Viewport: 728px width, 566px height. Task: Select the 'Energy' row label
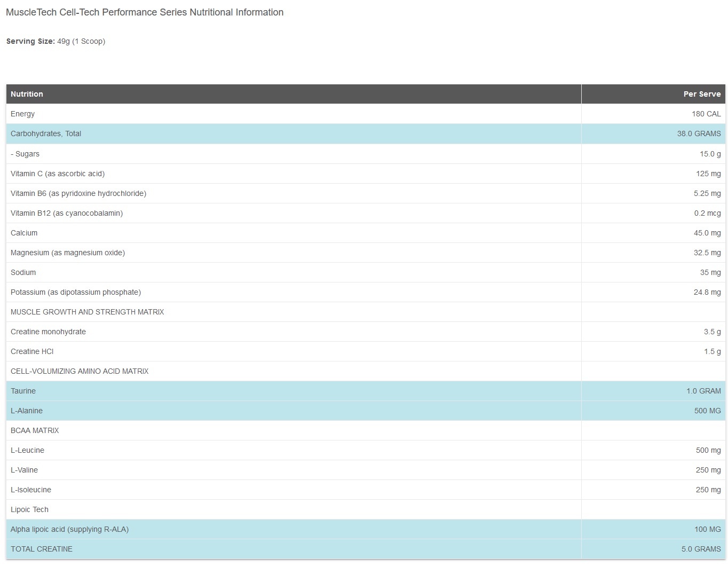(x=22, y=114)
